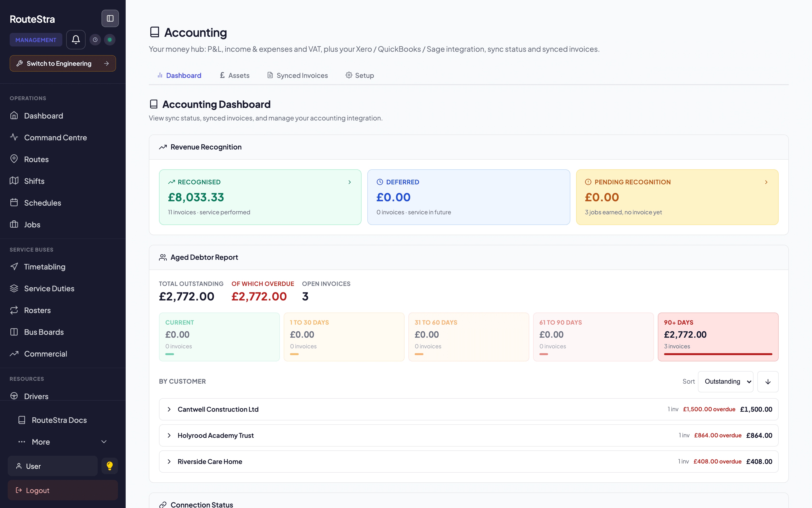Expand Riverside Care Home row
Image resolution: width=812 pixels, height=508 pixels.
(x=468, y=462)
